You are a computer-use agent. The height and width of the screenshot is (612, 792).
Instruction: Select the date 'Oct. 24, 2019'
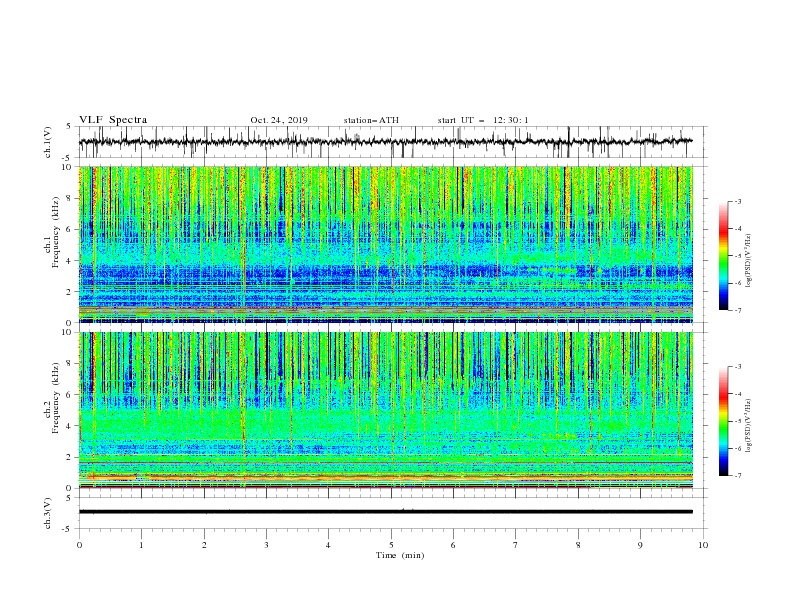[x=279, y=120]
